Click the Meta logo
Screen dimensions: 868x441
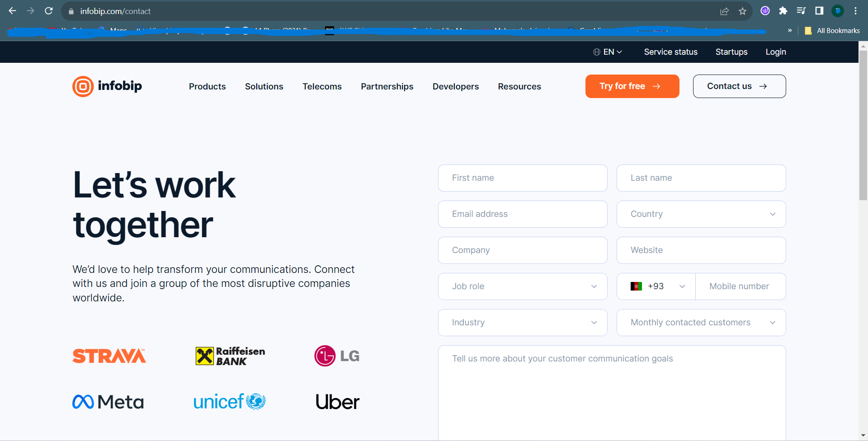[108, 402]
